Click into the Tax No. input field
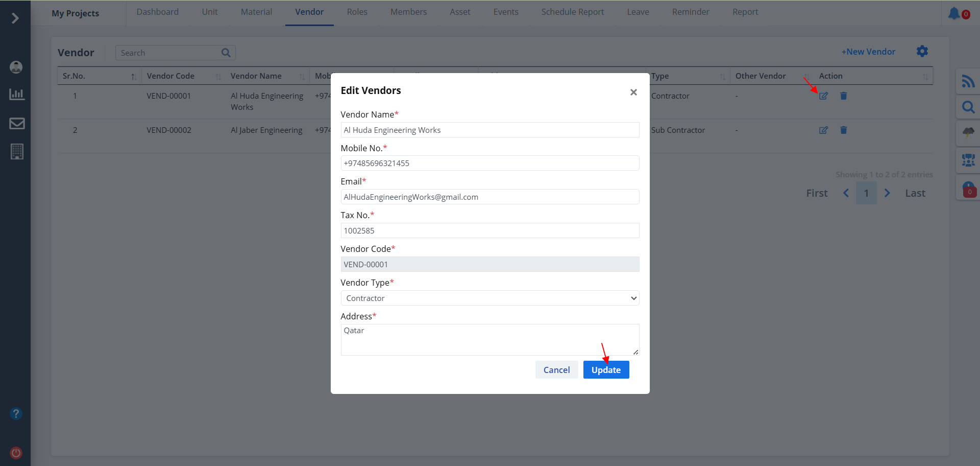 tap(489, 230)
